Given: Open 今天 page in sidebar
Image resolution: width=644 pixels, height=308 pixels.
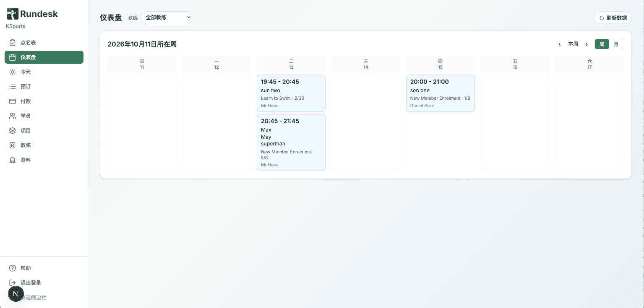Looking at the screenshot, I should pos(44,72).
